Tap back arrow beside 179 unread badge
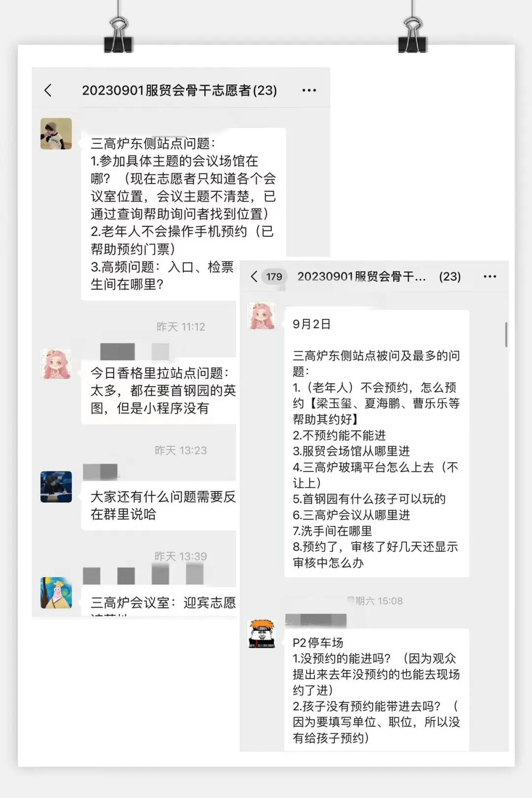This screenshot has height=798, width=532. 254,276
